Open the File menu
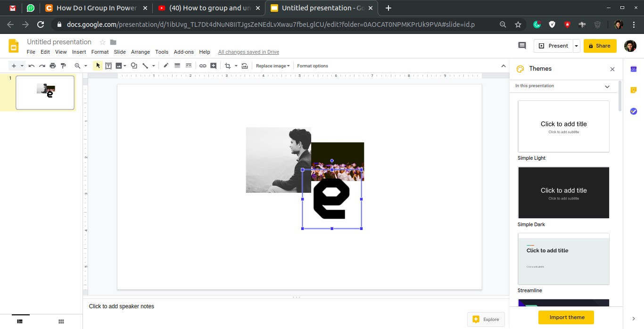Image resolution: width=644 pixels, height=329 pixels. [x=31, y=52]
